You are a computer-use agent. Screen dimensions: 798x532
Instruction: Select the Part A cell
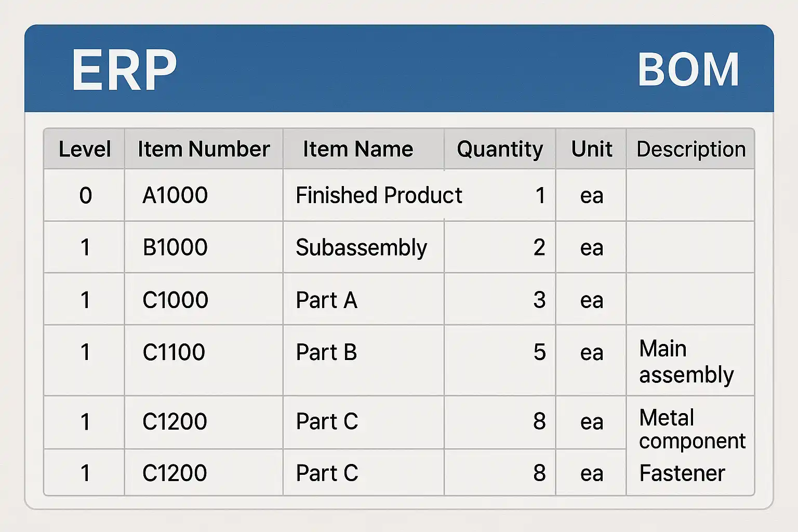(x=326, y=300)
